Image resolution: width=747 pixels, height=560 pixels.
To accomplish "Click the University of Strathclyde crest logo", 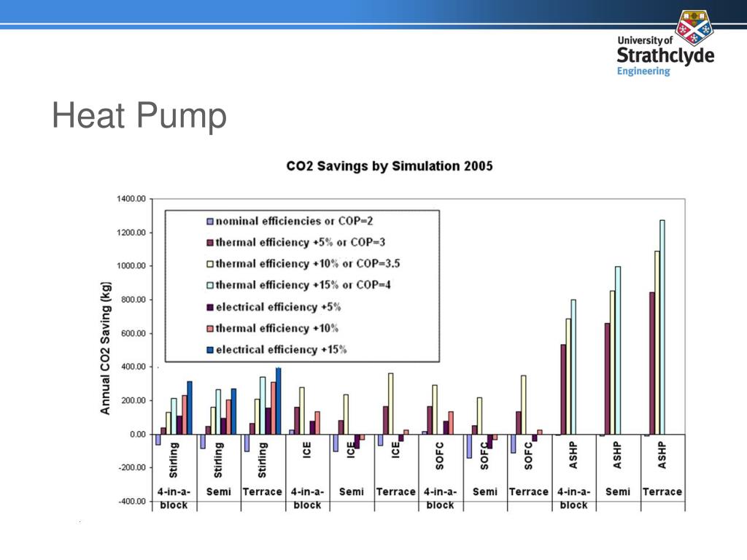I will click(694, 28).
